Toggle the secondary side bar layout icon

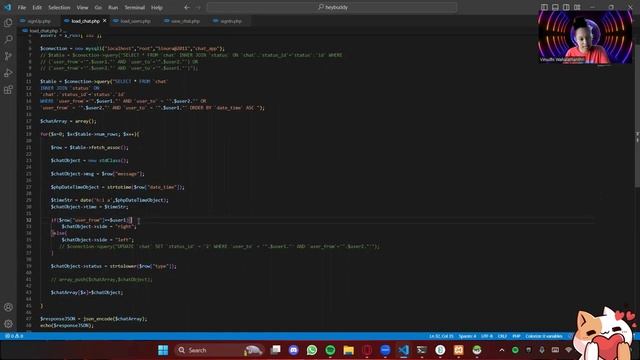pyautogui.click(x=566, y=7)
